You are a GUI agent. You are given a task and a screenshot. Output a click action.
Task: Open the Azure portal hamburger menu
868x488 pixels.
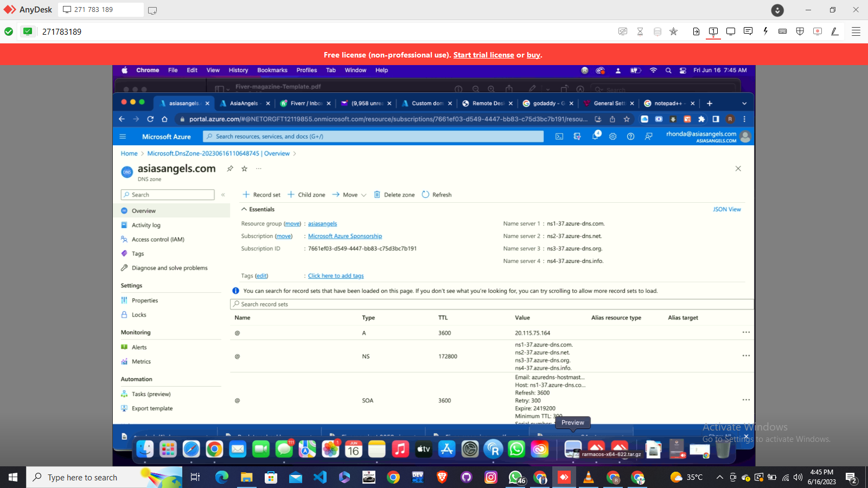click(123, 137)
